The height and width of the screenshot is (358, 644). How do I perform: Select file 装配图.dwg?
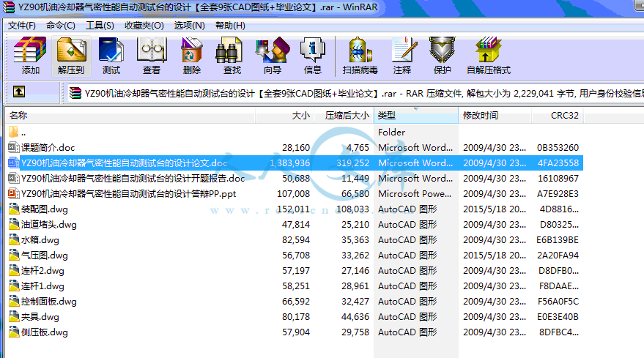click(45, 209)
